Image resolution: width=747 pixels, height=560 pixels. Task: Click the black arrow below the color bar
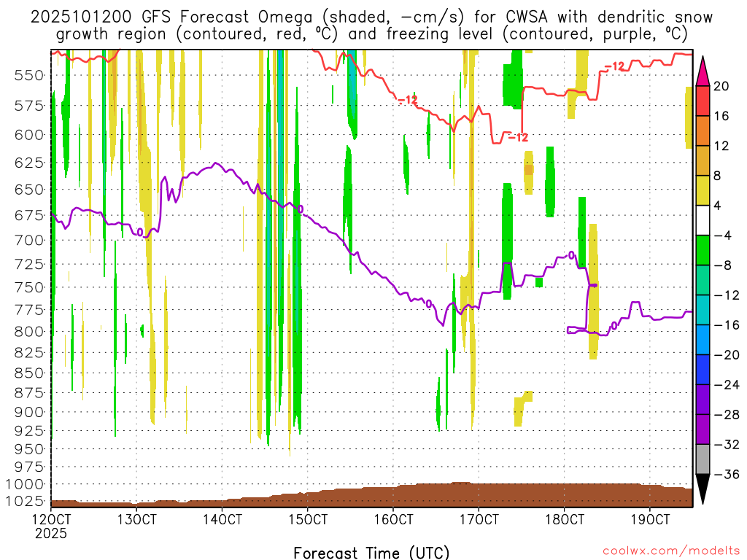[x=703, y=489]
